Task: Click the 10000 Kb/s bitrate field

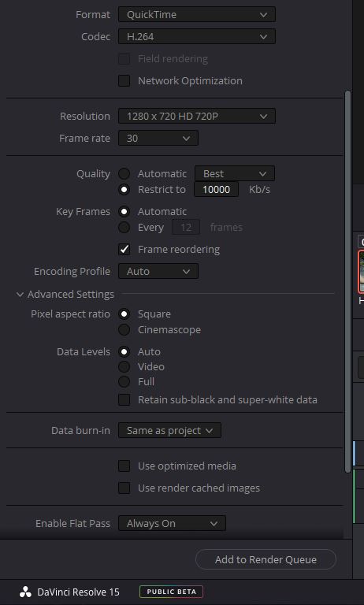Action: (x=216, y=189)
